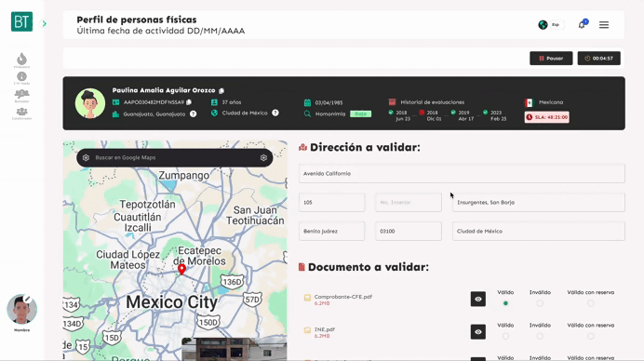Viewport: 644px width, 361px height.
Task: Click the gear icon left of map search
Action: pyautogui.click(x=86, y=158)
